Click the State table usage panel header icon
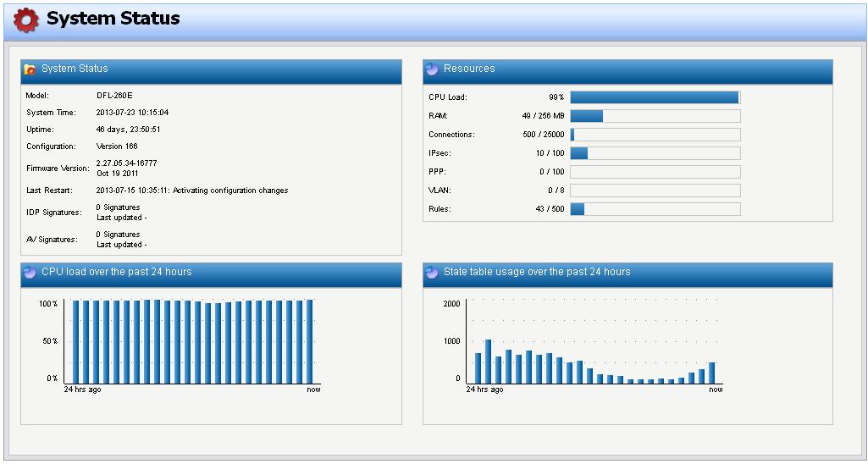868x464 pixels. click(x=432, y=273)
